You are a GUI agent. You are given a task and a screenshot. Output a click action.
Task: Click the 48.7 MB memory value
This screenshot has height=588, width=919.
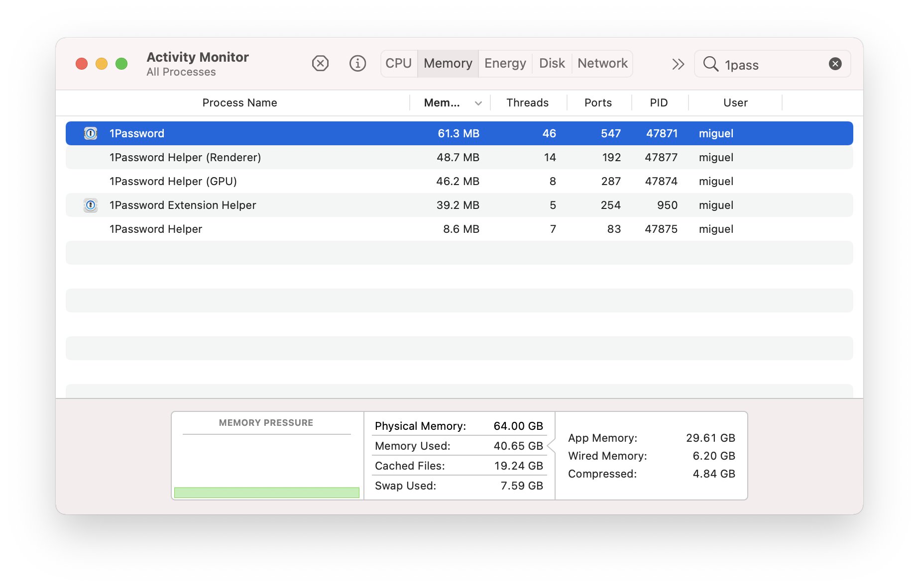tap(458, 157)
